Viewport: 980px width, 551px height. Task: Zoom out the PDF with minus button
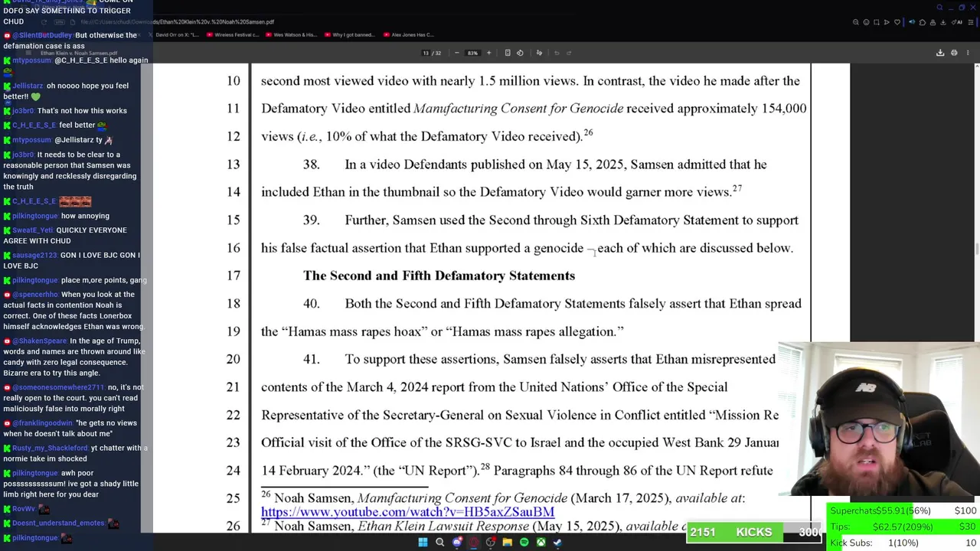457,53
